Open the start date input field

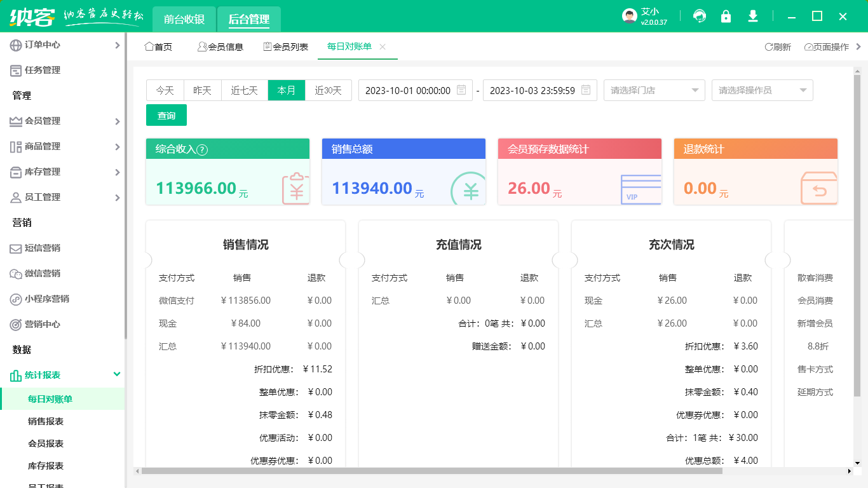pos(412,90)
